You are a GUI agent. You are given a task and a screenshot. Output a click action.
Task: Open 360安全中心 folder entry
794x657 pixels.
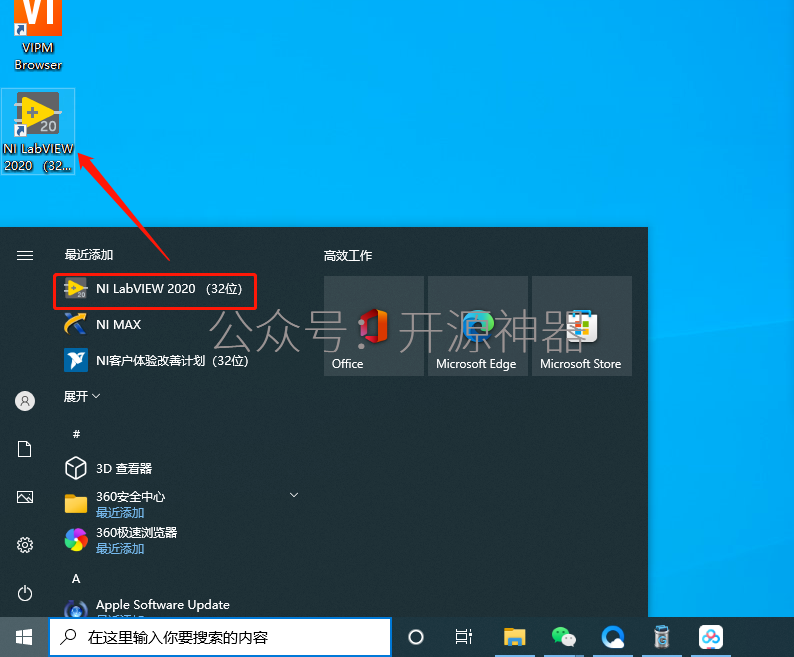[131, 504]
